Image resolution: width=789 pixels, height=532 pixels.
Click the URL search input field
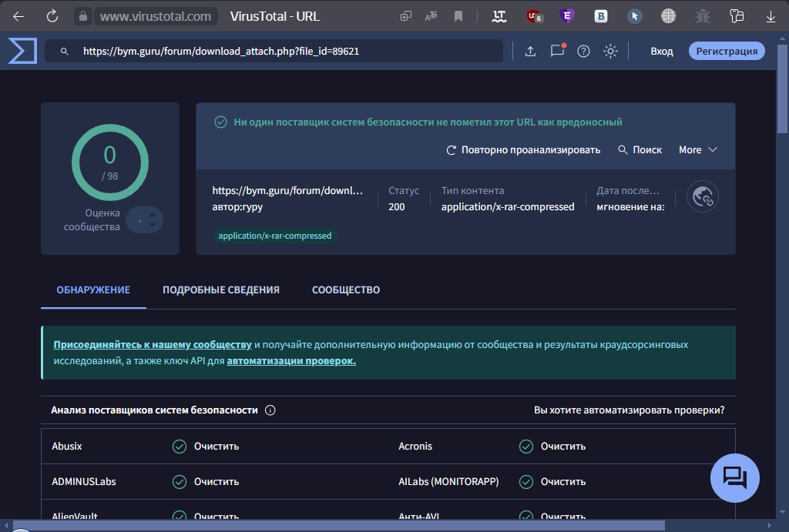pyautogui.click(x=285, y=51)
